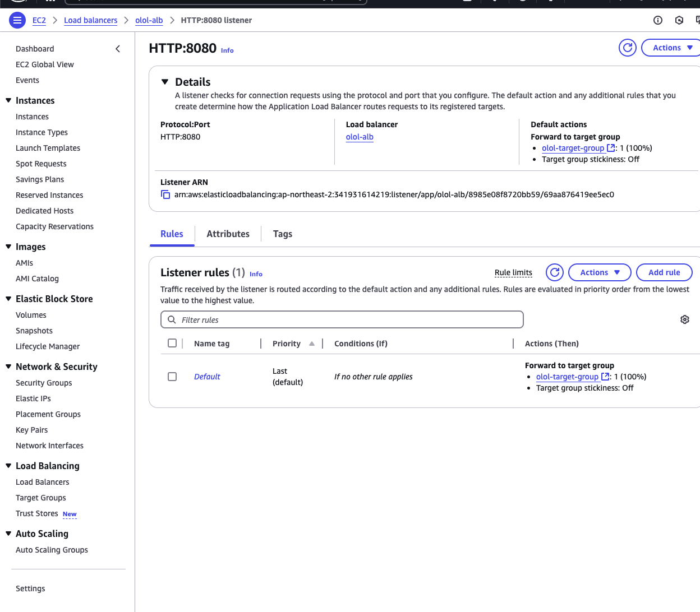Image resolution: width=700 pixels, height=612 pixels.
Task: Open Elastic IPs in sidebar
Action: click(x=33, y=398)
